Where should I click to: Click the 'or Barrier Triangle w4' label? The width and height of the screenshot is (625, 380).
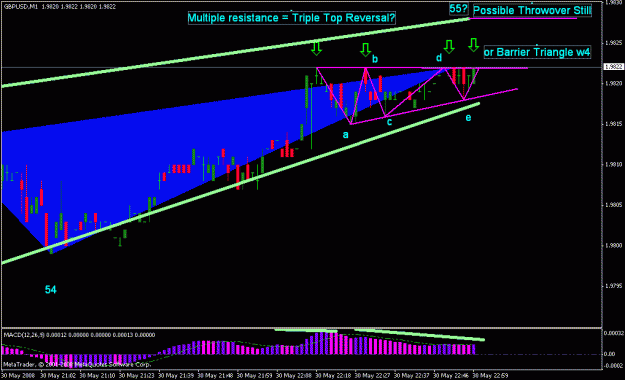537,52
